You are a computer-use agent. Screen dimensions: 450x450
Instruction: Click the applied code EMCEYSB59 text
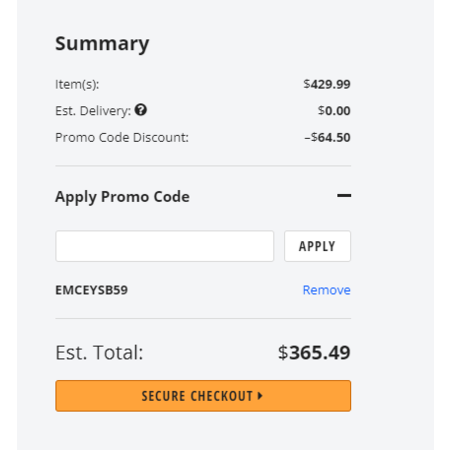click(91, 290)
